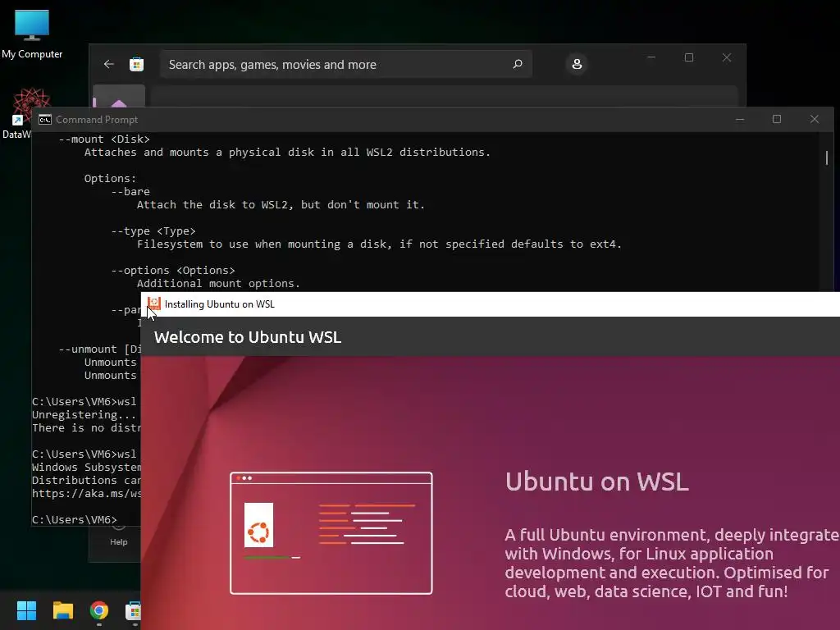
Task: Click the Ubuntu terminal illustration
Action: (331, 533)
